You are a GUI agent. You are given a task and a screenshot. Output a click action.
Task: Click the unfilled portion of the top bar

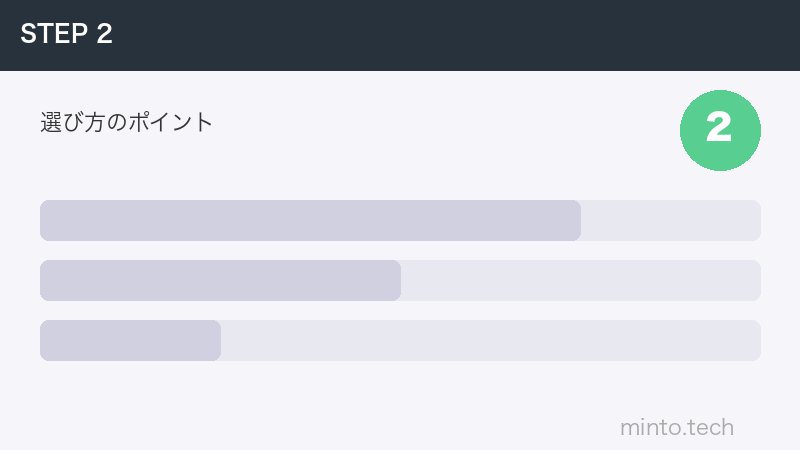click(x=670, y=221)
